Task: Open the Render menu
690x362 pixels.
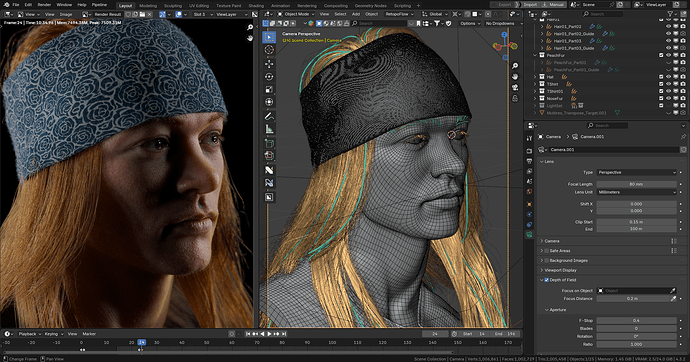Action: pyautogui.click(x=44, y=5)
